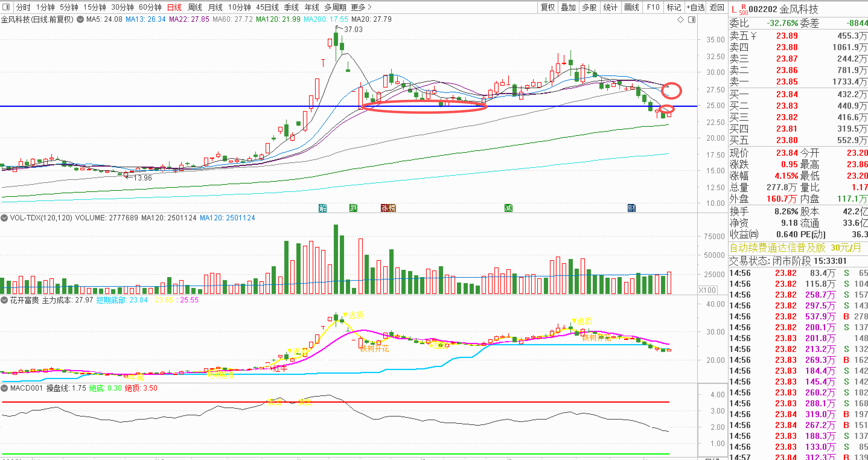This screenshot has width=868, height=460.
Task: Toggle right panel icon beside diamond
Action: click(x=691, y=20)
